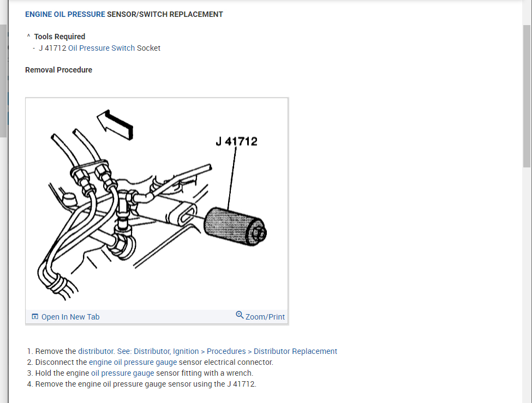
Task: Click the Zoom/Print magnifier icon
Action: pyautogui.click(x=240, y=315)
